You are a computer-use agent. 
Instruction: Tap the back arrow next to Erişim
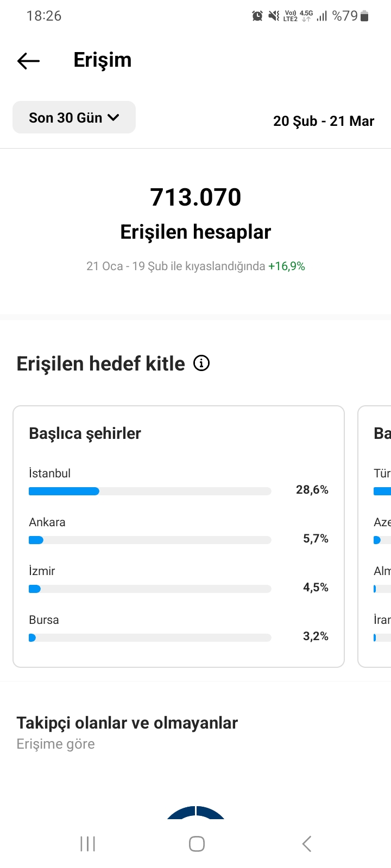29,61
